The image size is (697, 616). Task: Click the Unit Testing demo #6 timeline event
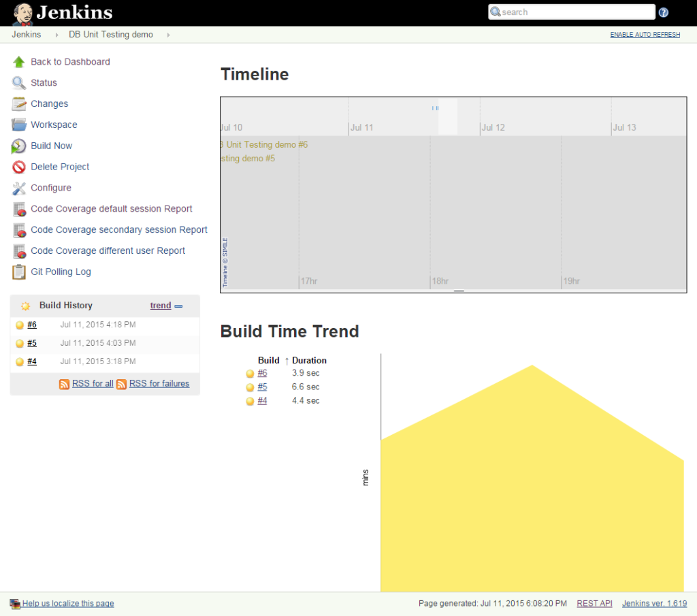[x=265, y=145]
